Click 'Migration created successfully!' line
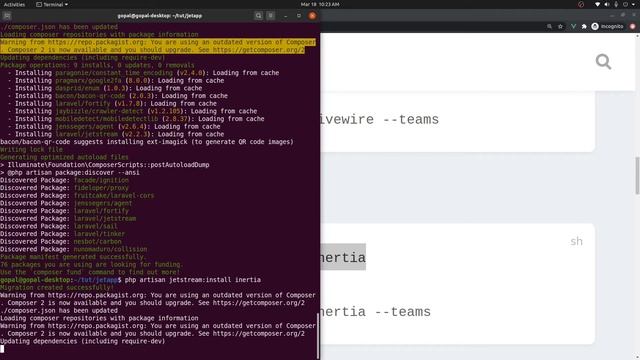 [57, 287]
